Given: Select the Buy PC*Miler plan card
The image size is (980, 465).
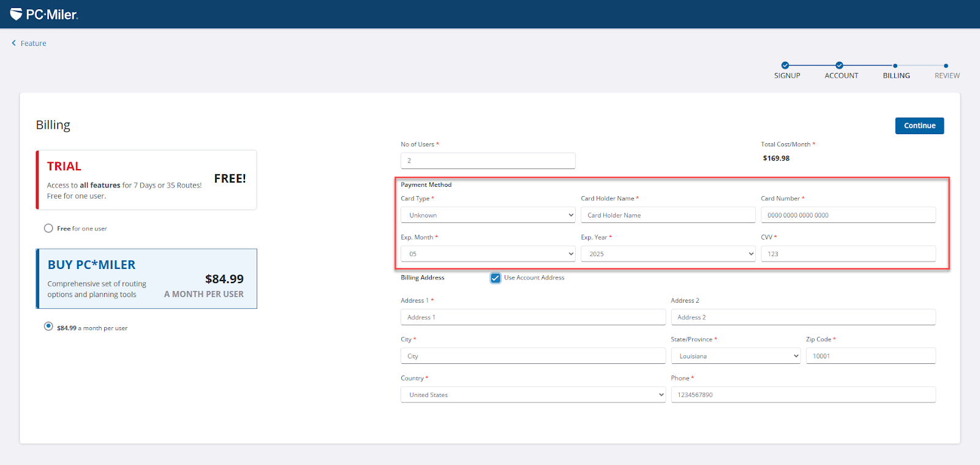Looking at the screenshot, I should (146, 279).
